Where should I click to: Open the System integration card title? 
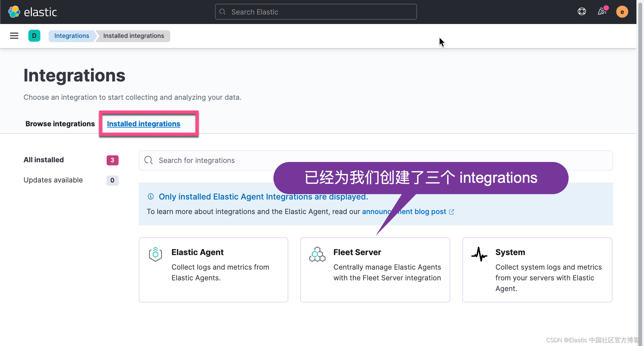[x=510, y=252]
